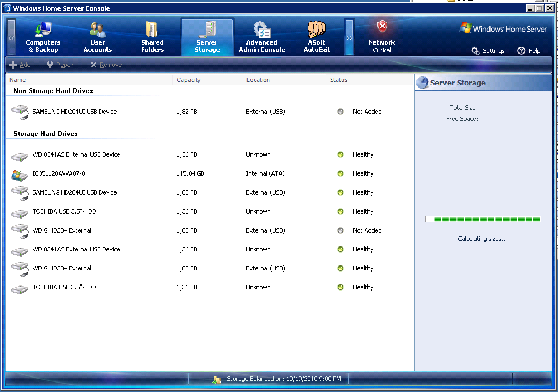Open the Computers & Backup tab
Screen dimensions: 558x392
click(x=43, y=37)
